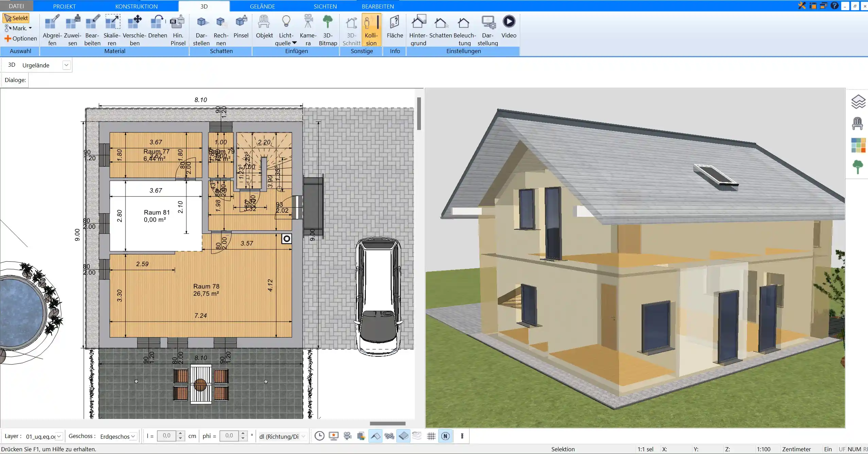Switch to the GELÄNDE tab
Screen dimensions: 868x454
coord(262,6)
